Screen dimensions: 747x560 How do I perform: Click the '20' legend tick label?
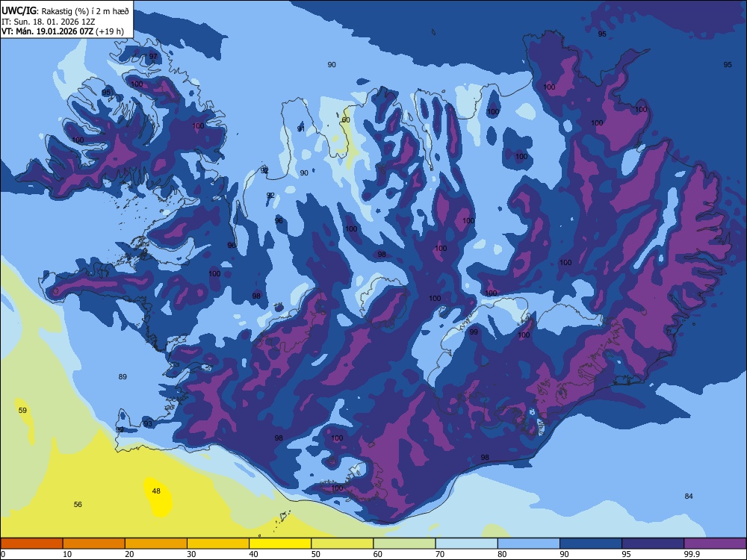pyautogui.click(x=129, y=554)
